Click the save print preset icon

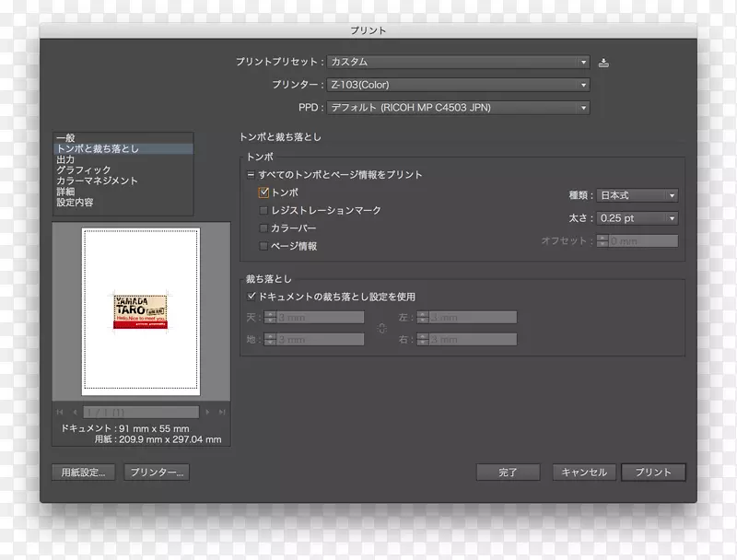tap(603, 62)
